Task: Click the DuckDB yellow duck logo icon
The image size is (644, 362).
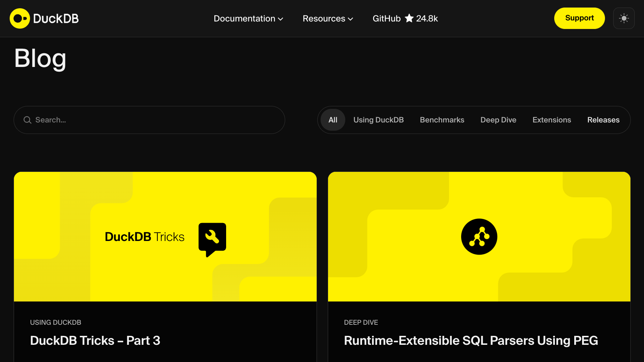Action: click(20, 18)
